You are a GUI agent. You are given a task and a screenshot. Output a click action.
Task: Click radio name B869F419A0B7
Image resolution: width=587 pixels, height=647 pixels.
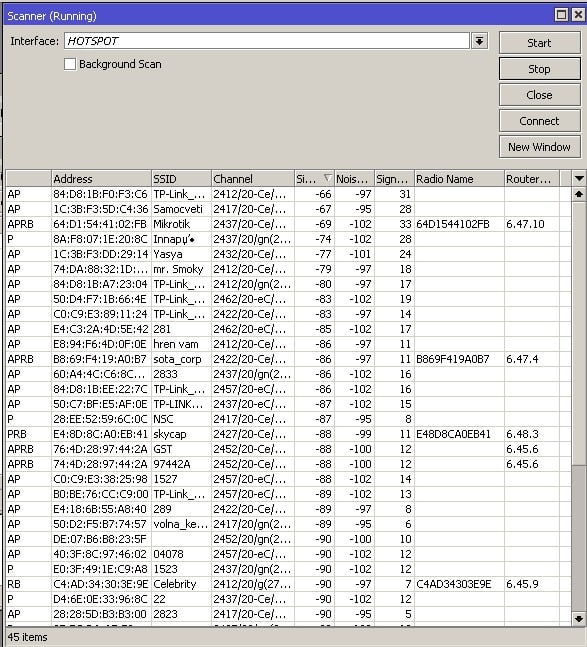click(453, 359)
